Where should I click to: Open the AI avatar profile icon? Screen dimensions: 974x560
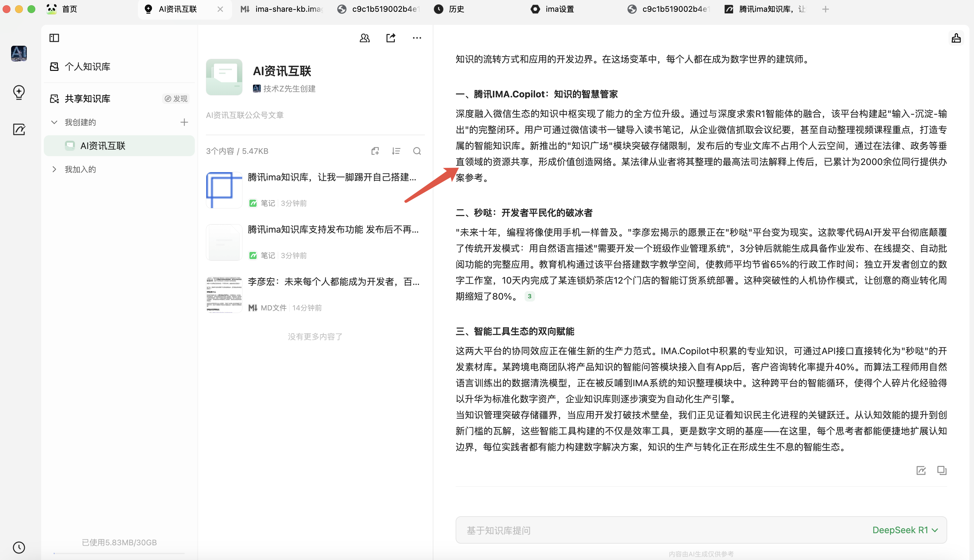point(19,54)
